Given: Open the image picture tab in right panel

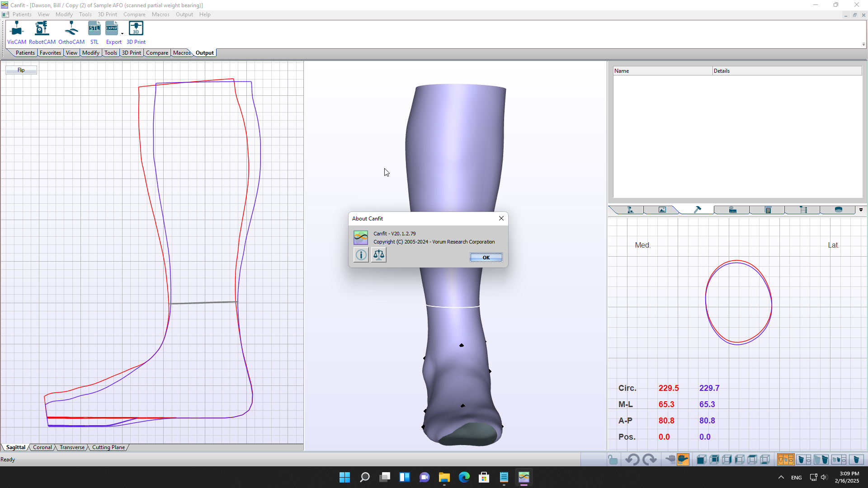Looking at the screenshot, I should pos(662,210).
